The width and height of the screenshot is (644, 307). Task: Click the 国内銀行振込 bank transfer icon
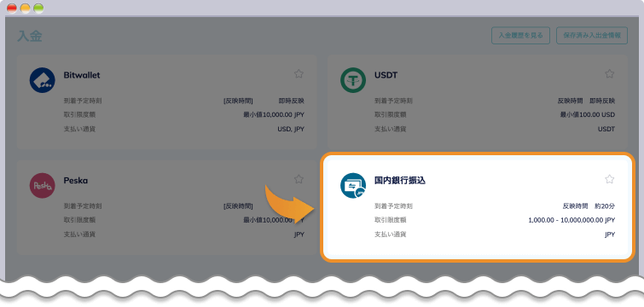point(353,186)
